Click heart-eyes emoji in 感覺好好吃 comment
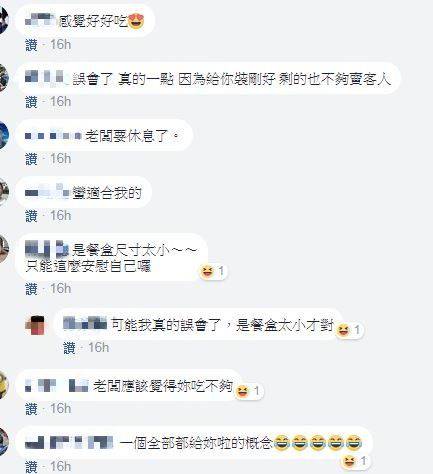The height and width of the screenshot is (474, 433). pyautogui.click(x=136, y=21)
